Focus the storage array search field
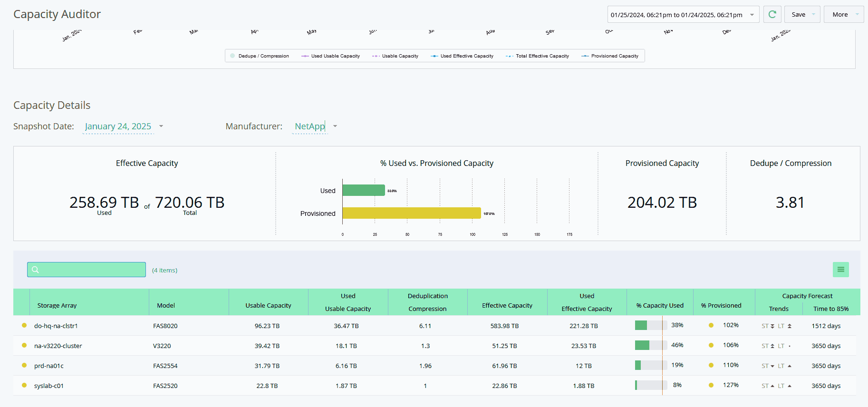Screen dimensions: 868x407 click(x=87, y=270)
